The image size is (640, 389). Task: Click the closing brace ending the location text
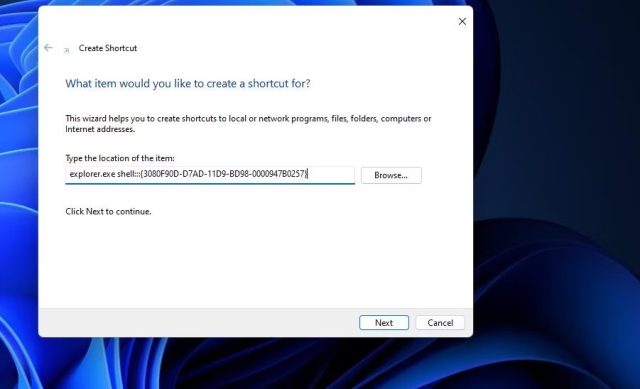[305, 174]
